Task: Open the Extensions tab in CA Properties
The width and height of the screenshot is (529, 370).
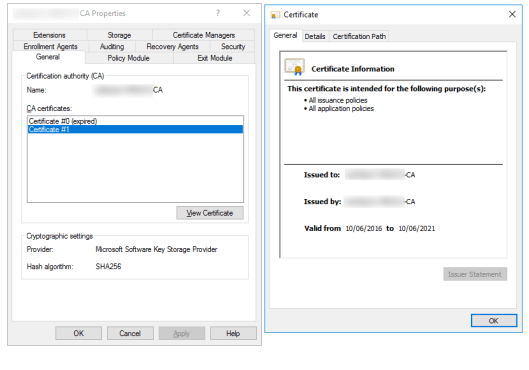Action: point(49,35)
